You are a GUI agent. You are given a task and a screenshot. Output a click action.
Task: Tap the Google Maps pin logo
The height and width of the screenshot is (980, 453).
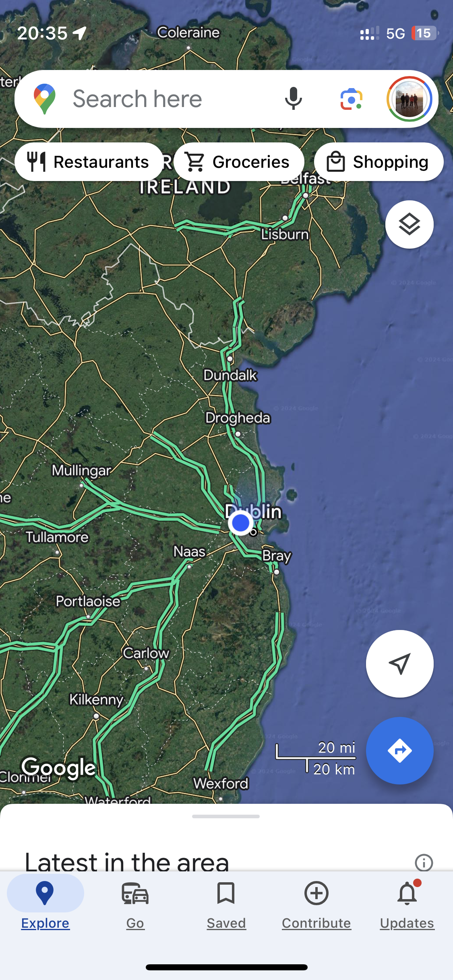(x=45, y=99)
